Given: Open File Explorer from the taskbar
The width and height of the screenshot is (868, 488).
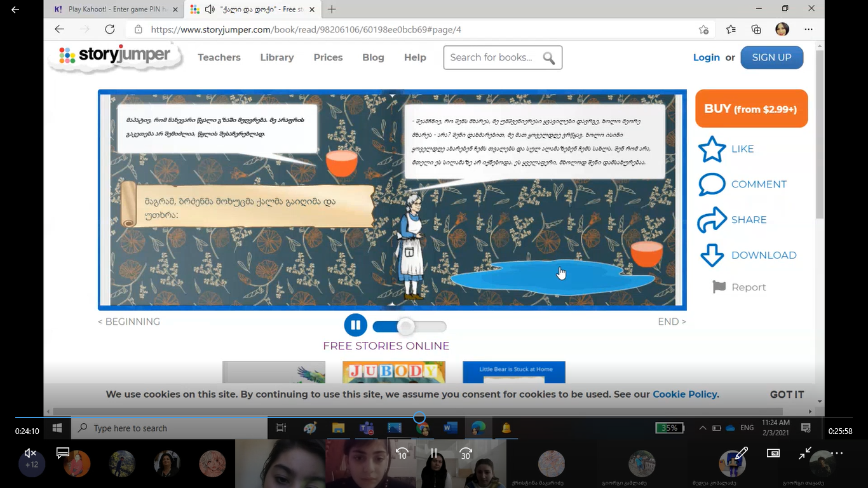Looking at the screenshot, I should 337,428.
